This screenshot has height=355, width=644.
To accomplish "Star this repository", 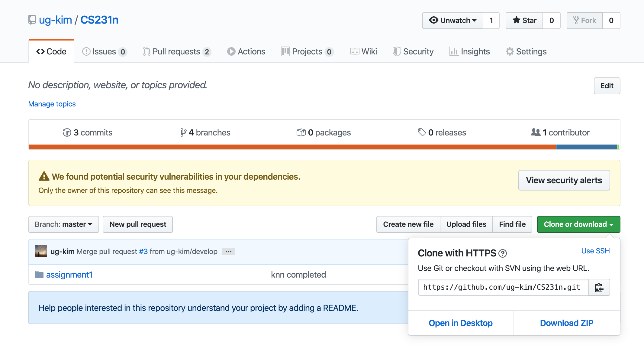I will (524, 21).
